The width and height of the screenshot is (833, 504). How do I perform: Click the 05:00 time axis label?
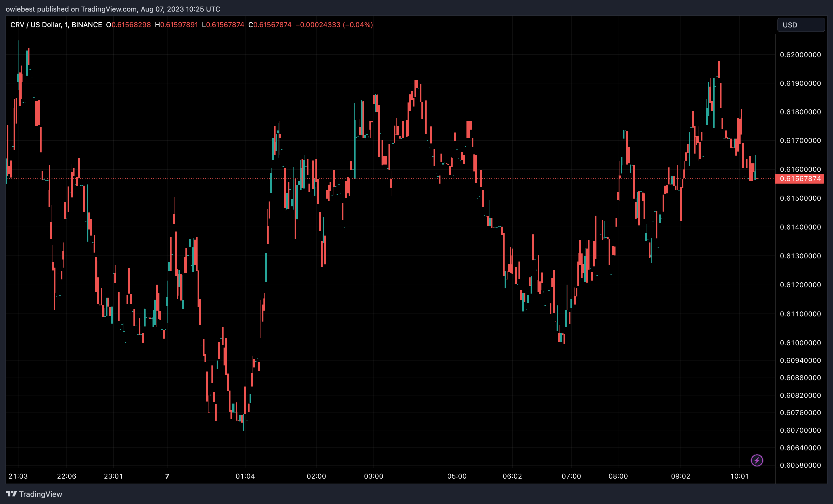pos(457,476)
